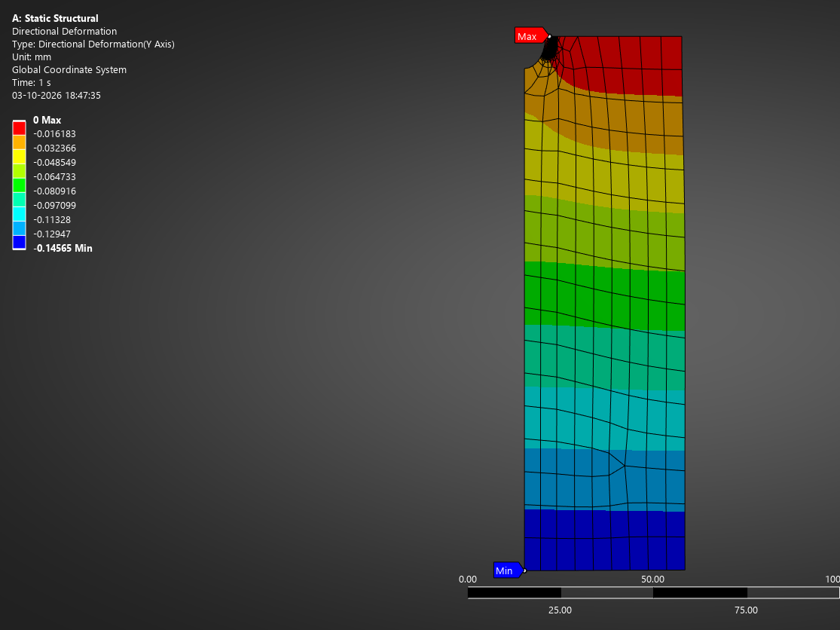This screenshot has width=840, height=630.
Task: Select the yellow legend color band
Action: pos(20,157)
